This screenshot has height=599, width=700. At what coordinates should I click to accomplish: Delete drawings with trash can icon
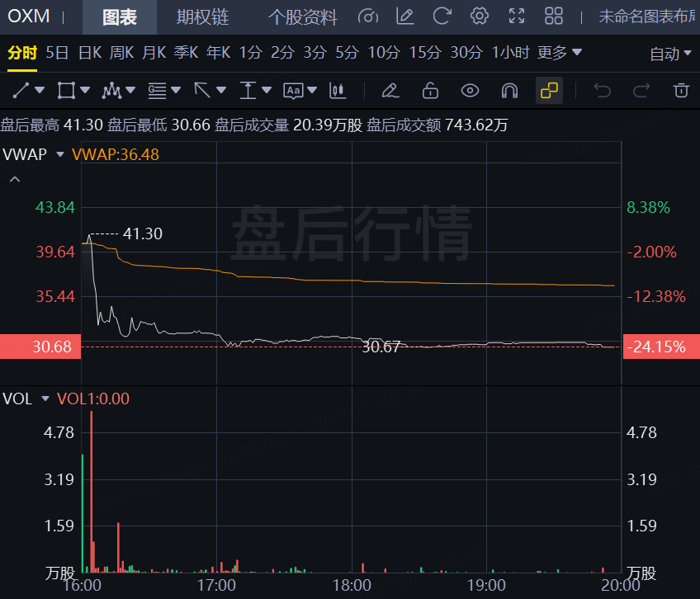[x=680, y=90]
